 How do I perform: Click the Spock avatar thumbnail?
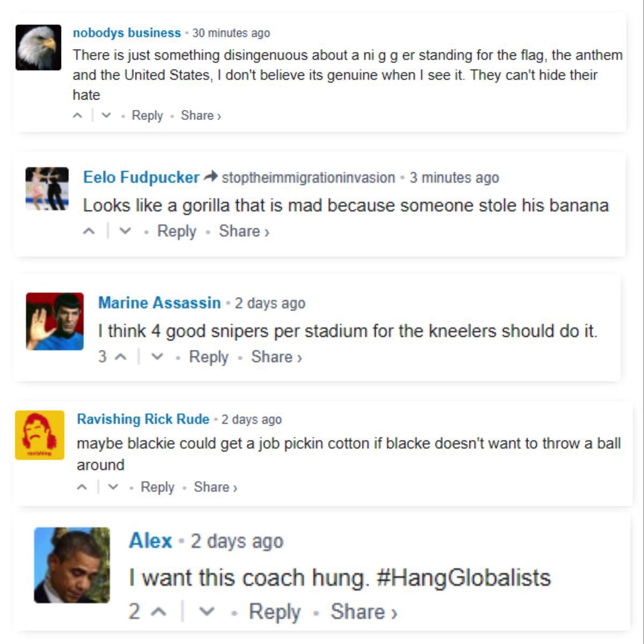[x=55, y=321]
